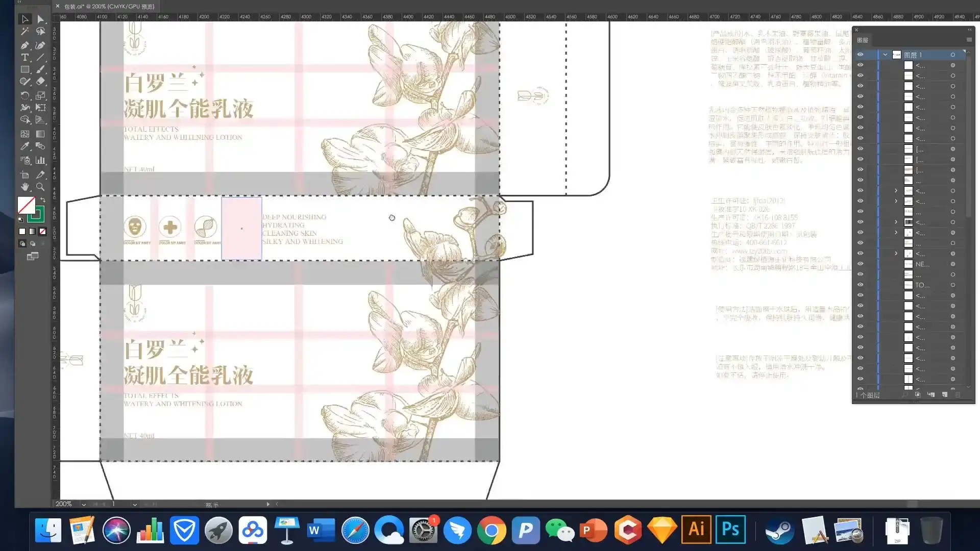
Task: Activate the Zoom magnifier tool
Action: (40, 187)
